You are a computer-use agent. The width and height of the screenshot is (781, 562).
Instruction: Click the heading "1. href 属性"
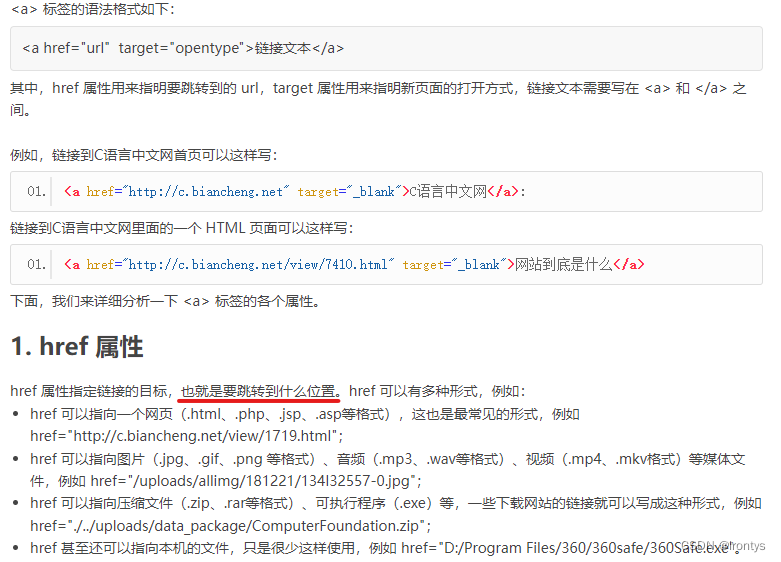click(77, 346)
